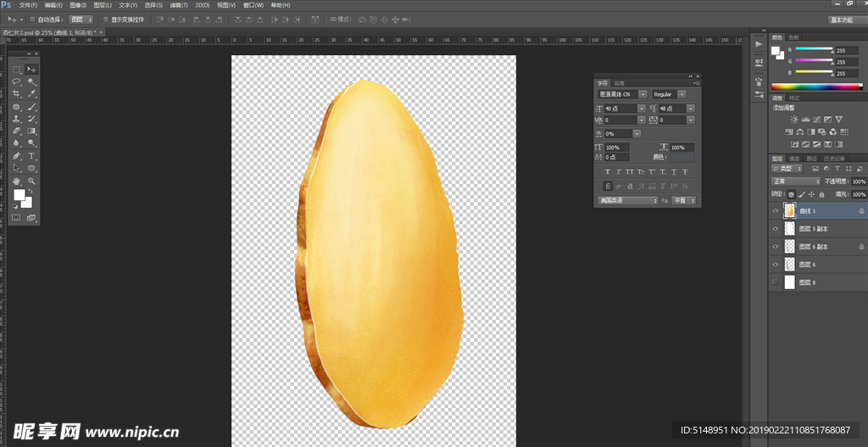Screen dimensions: 868x447
Task: Click the Strikethrough style button
Action: [685, 171]
